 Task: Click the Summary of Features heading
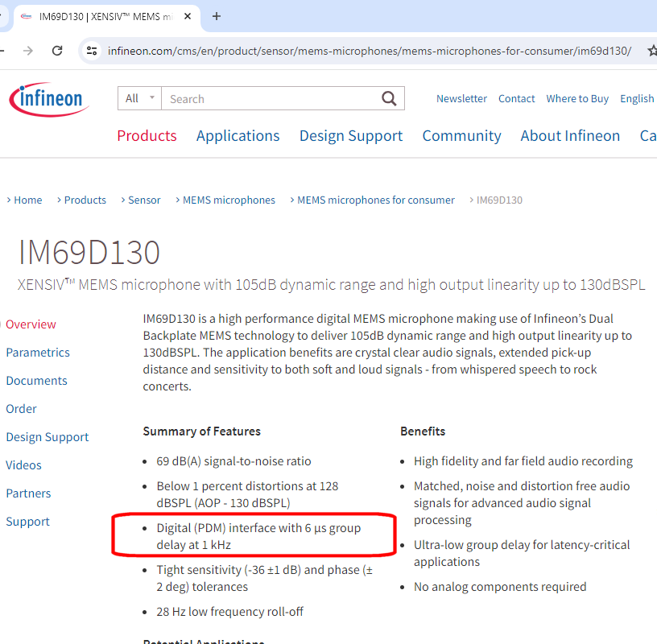201,431
